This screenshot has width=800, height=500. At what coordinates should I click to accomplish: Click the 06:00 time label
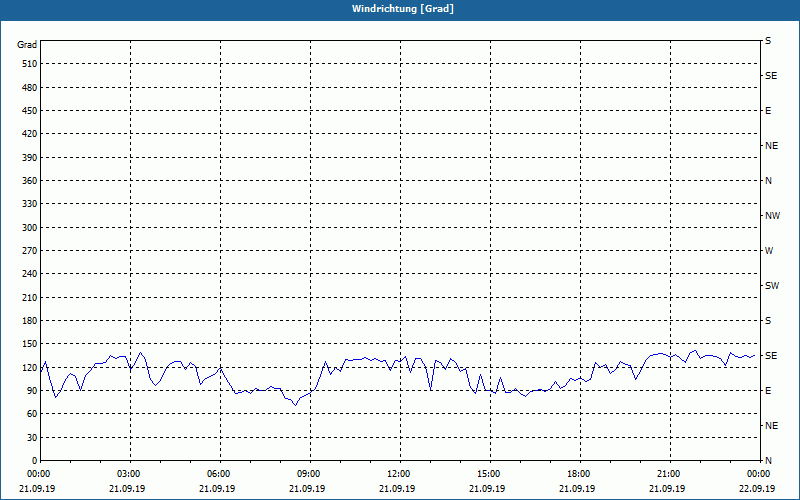[217, 474]
